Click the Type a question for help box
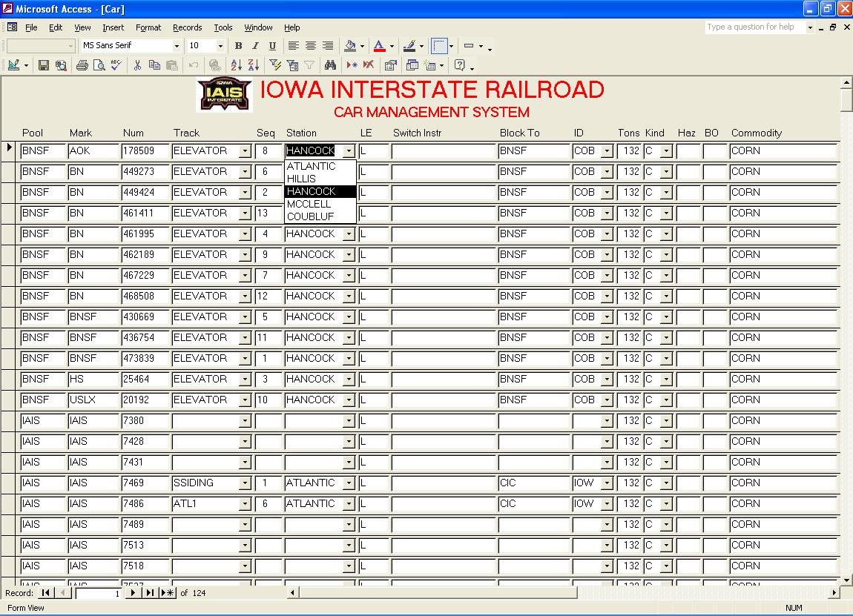This screenshot has width=853, height=616. pos(755,27)
